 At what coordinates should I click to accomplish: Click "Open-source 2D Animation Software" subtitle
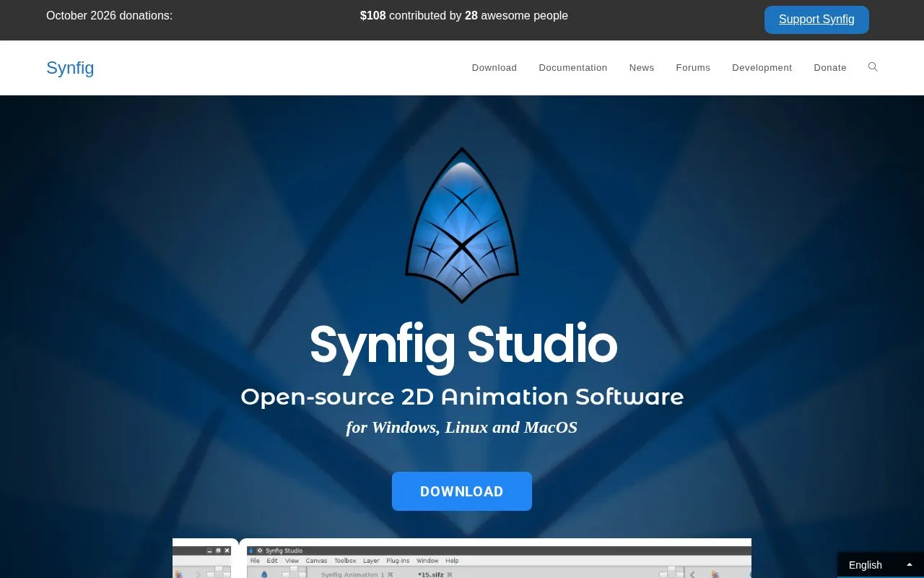pyautogui.click(x=462, y=397)
